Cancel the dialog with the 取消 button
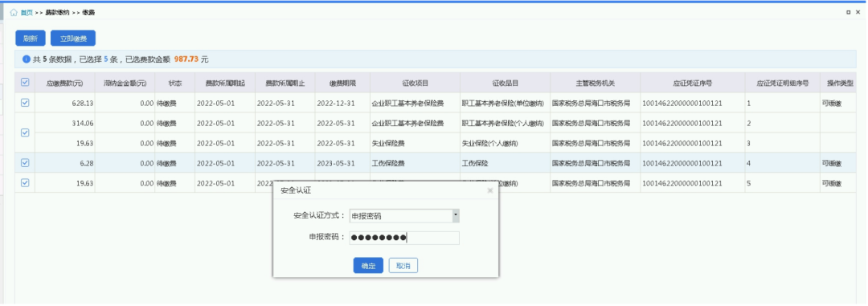This screenshot has height=306, width=868. 403,266
